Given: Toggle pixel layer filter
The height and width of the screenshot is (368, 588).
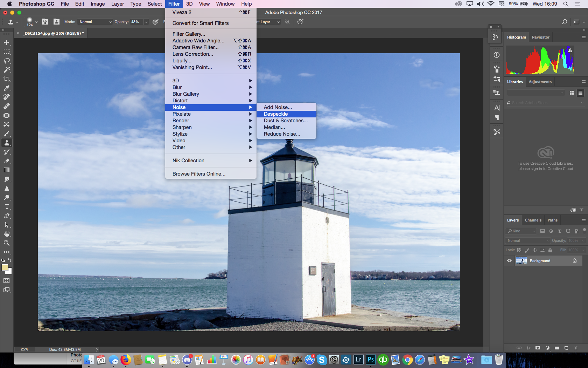Looking at the screenshot, I should coord(542,231).
